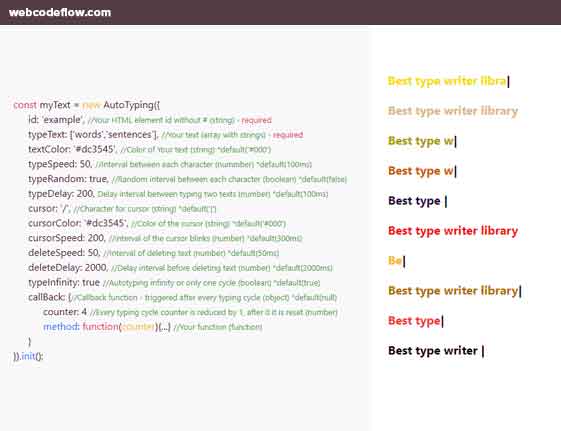This screenshot has height=431, width=561.
Task: Click the 'deleteSpeed: 50' option
Action: click(x=64, y=253)
